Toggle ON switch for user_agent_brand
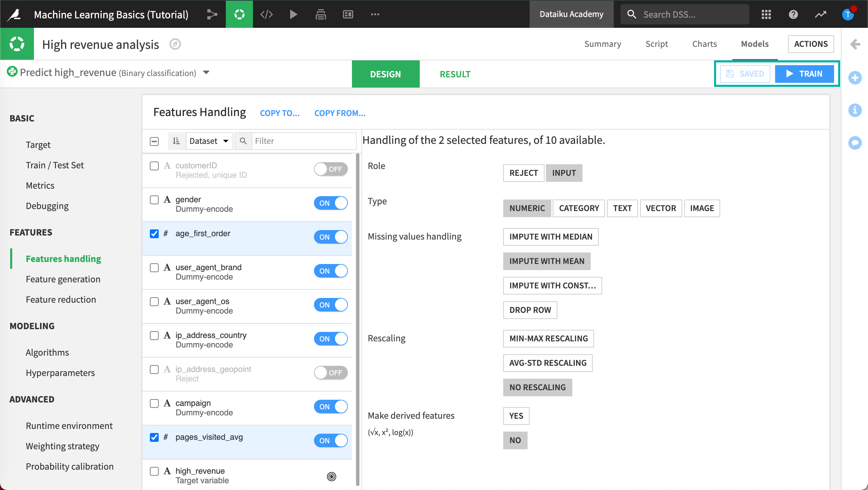The height and width of the screenshot is (490, 868). pos(331,271)
